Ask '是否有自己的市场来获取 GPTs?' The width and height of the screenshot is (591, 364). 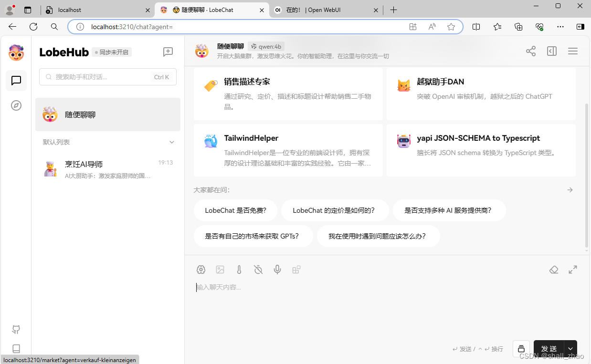[x=253, y=236]
